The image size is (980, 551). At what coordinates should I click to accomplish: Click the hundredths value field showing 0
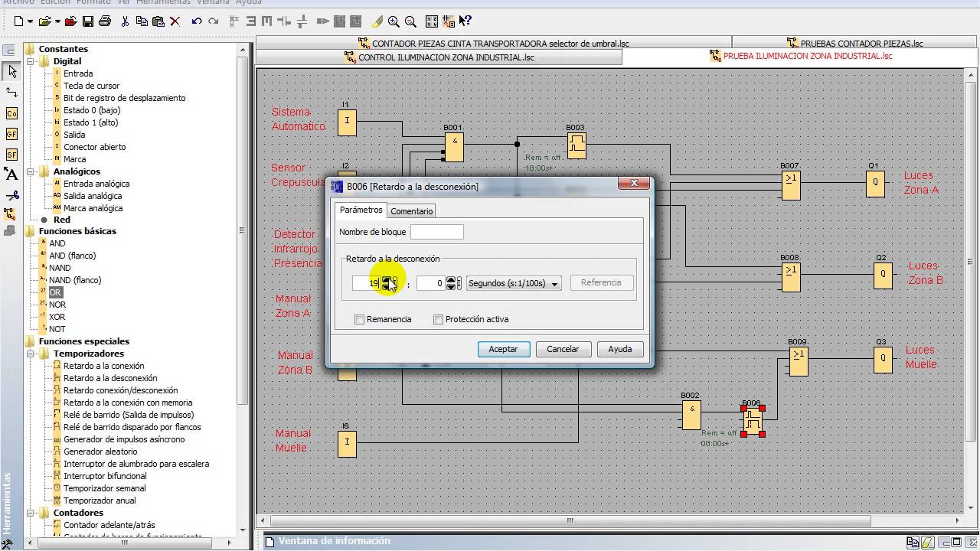click(x=430, y=283)
